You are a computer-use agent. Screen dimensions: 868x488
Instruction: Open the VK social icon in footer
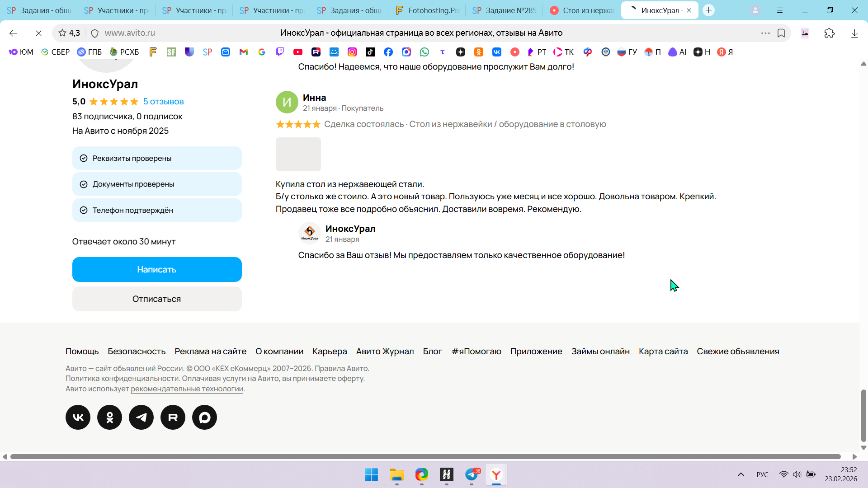(78, 417)
